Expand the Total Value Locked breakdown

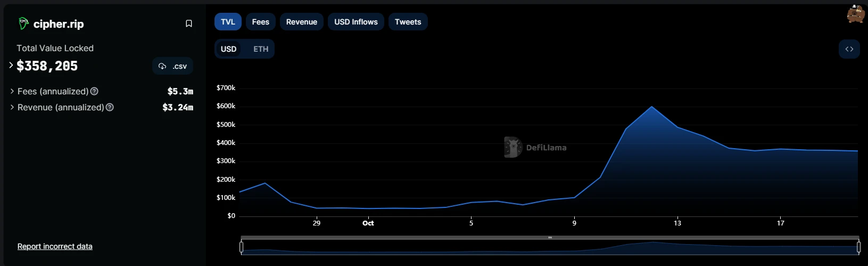11,66
